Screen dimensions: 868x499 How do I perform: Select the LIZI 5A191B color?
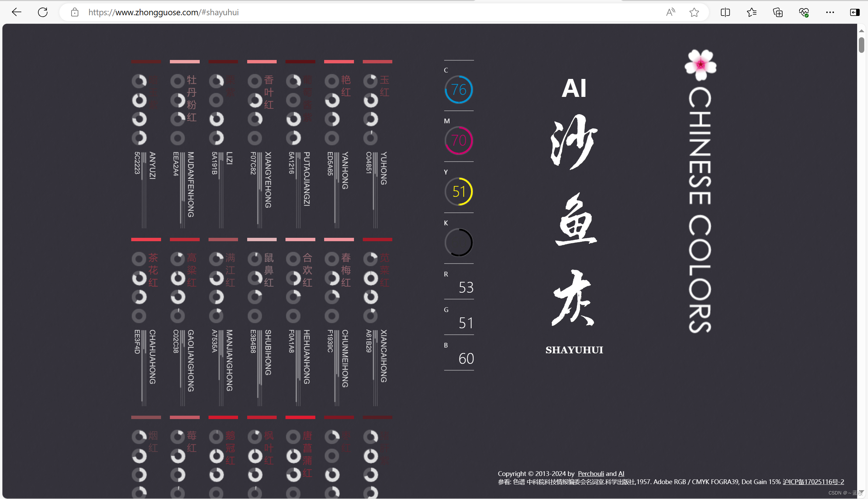coord(223,144)
